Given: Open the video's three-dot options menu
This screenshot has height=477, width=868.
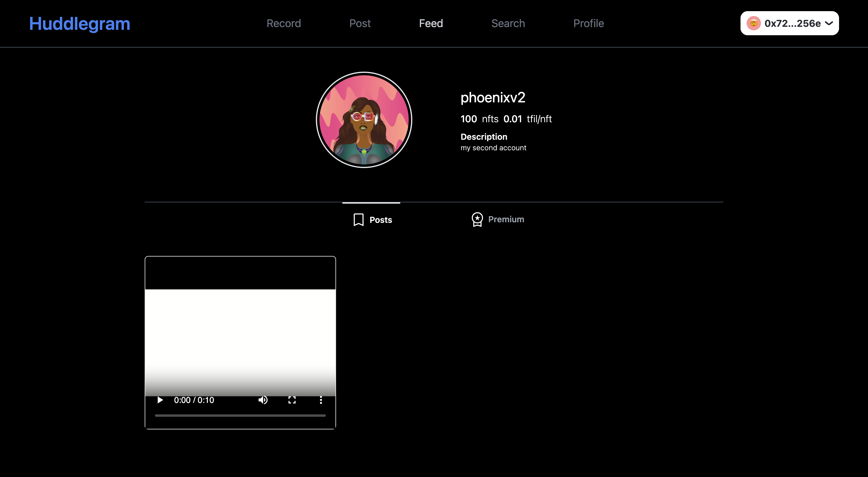Looking at the screenshot, I should click(321, 400).
